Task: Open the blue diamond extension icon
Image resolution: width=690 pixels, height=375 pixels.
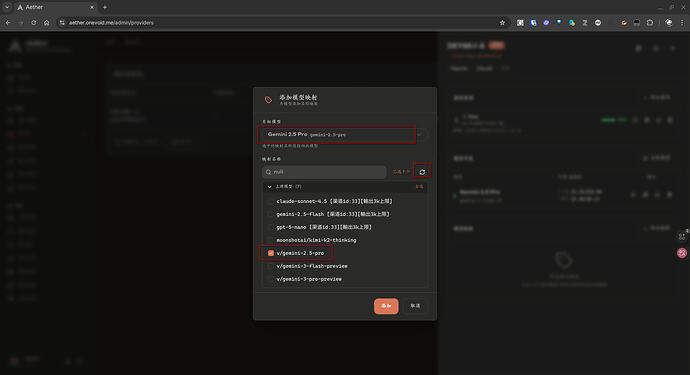Action: [559, 22]
